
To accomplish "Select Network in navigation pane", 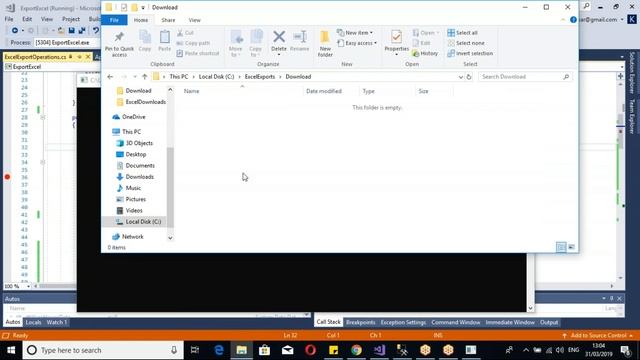I will 128,237.
